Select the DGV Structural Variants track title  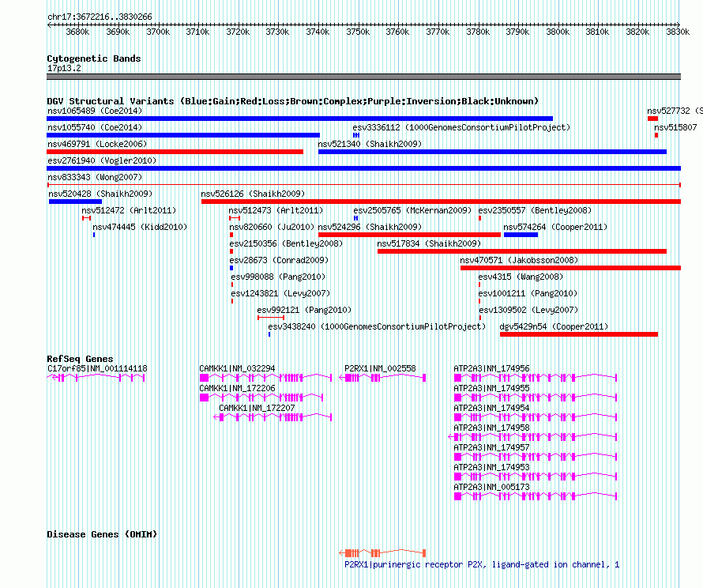293,101
